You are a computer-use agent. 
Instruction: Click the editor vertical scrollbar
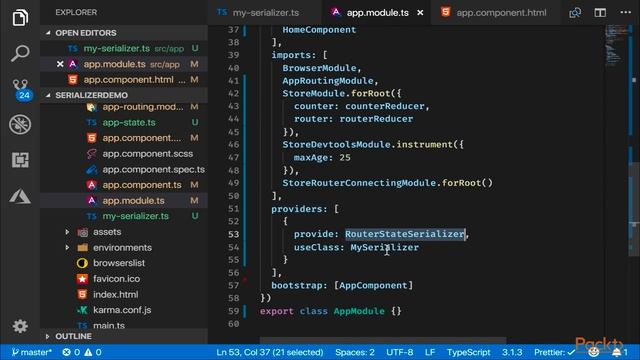click(634, 209)
